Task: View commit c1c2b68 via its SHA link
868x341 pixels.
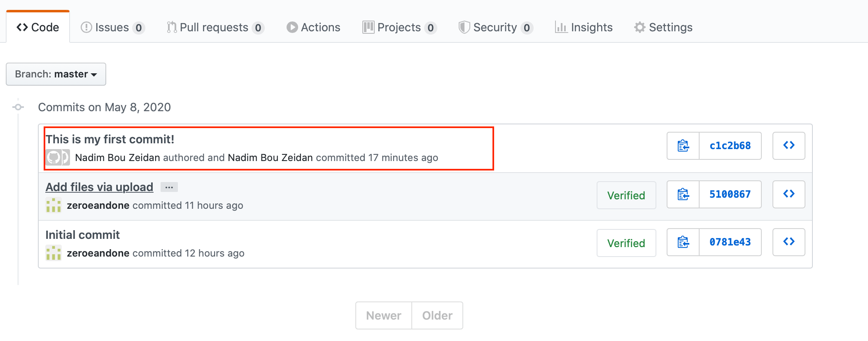Action: (730, 146)
